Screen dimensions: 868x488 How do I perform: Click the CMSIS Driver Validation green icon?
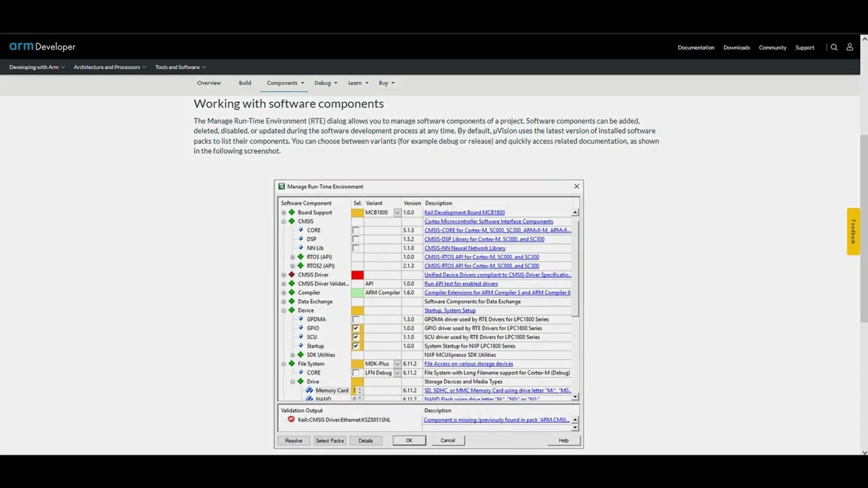[x=292, y=284]
